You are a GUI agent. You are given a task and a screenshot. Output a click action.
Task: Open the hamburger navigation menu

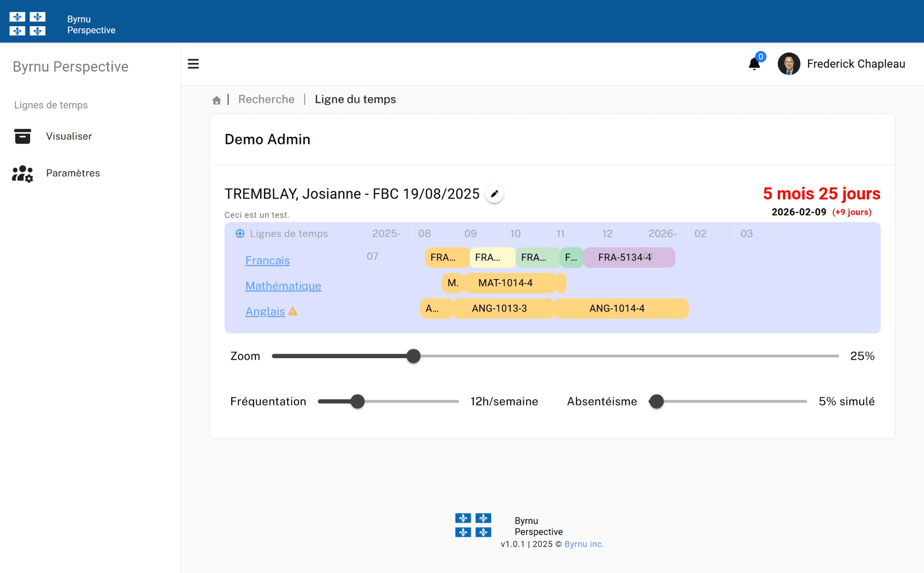(x=193, y=63)
